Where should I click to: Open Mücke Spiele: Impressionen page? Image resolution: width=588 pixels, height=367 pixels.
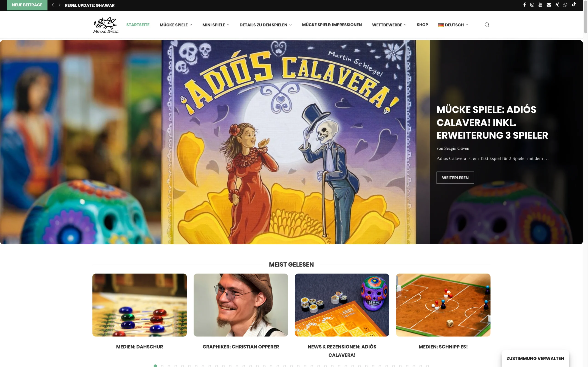(332, 25)
